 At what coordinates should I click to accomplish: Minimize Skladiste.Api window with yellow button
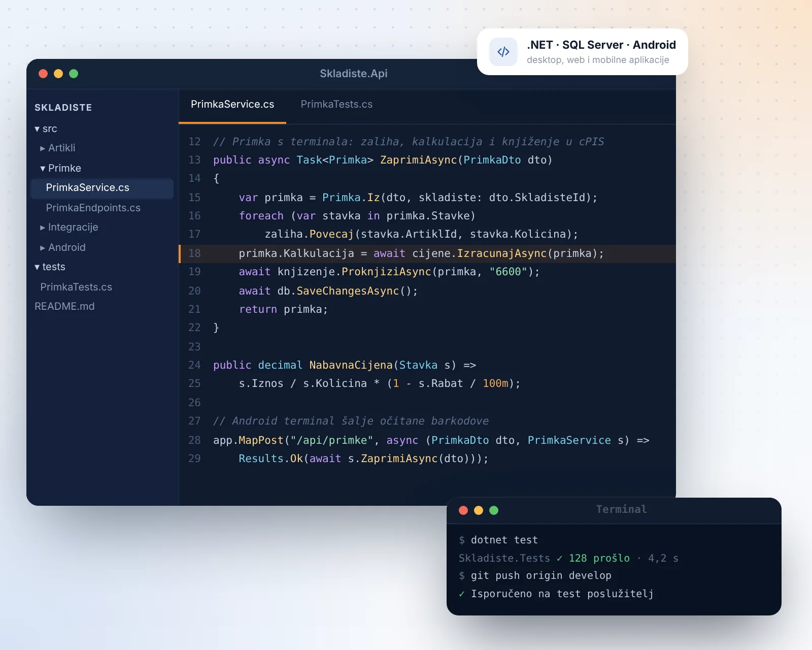pyautogui.click(x=58, y=74)
